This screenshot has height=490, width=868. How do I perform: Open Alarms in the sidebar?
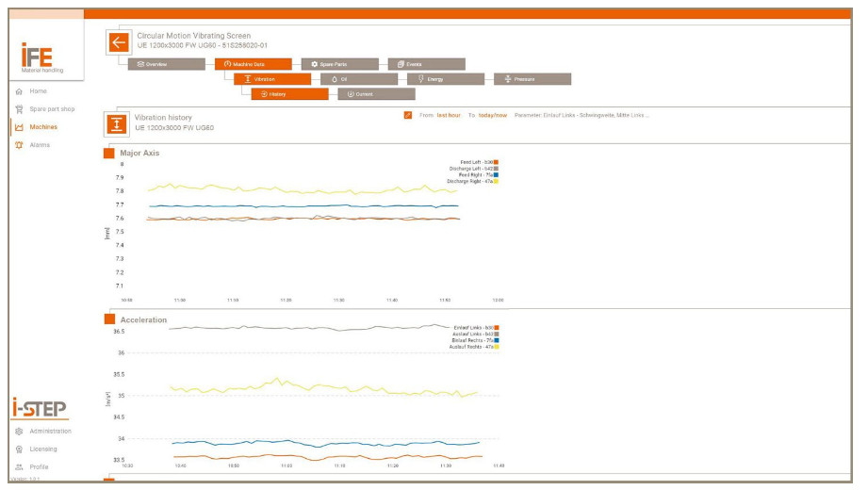pos(39,145)
